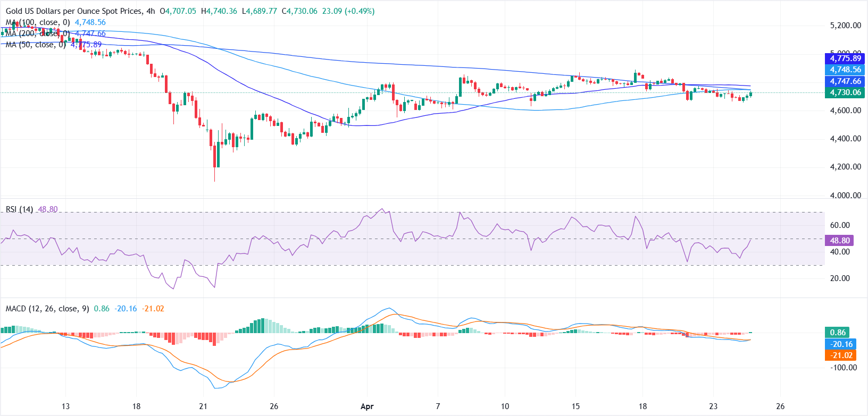This screenshot has width=868, height=416.
Task: Click the orange -21.02 MACD signal axis tag
Action: coord(841,355)
